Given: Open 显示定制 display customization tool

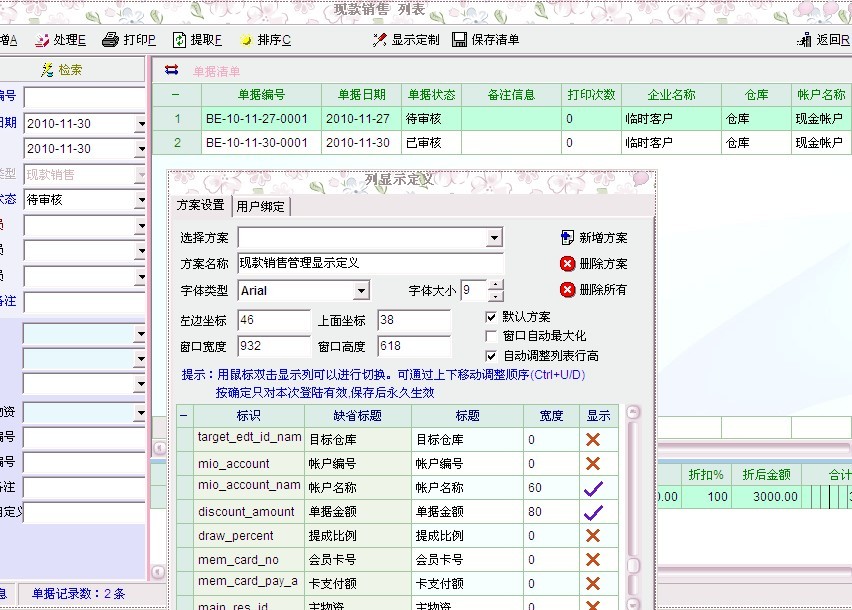Looking at the screenshot, I should click(380, 40).
